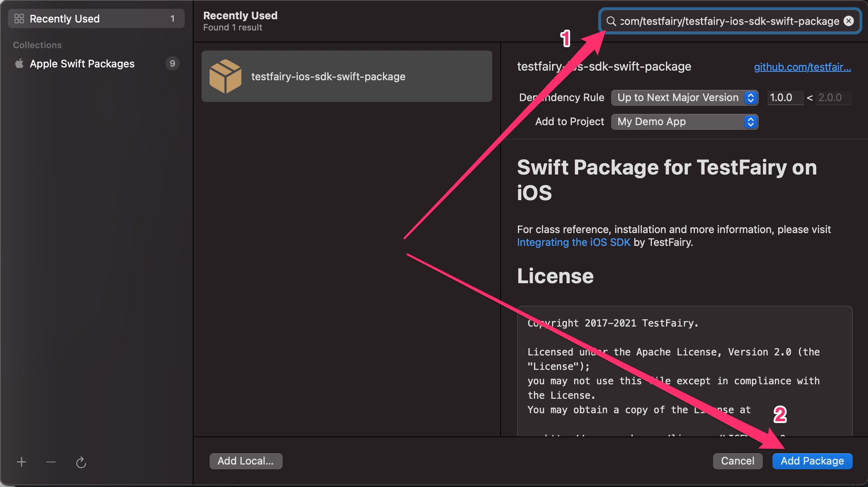Viewport: 868px width, 487px height.
Task: Clear the search field with the X icon
Action: [849, 21]
